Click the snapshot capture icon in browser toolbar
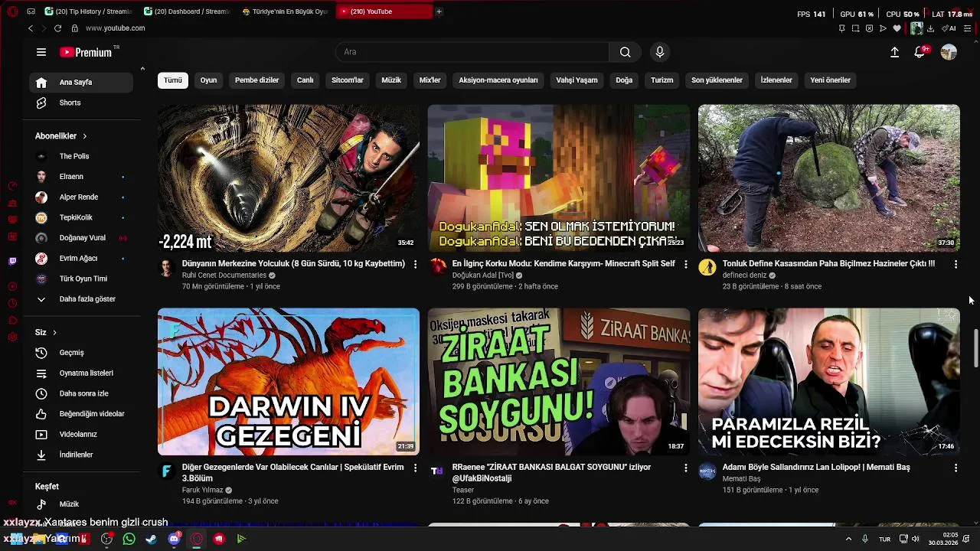 coord(855,28)
